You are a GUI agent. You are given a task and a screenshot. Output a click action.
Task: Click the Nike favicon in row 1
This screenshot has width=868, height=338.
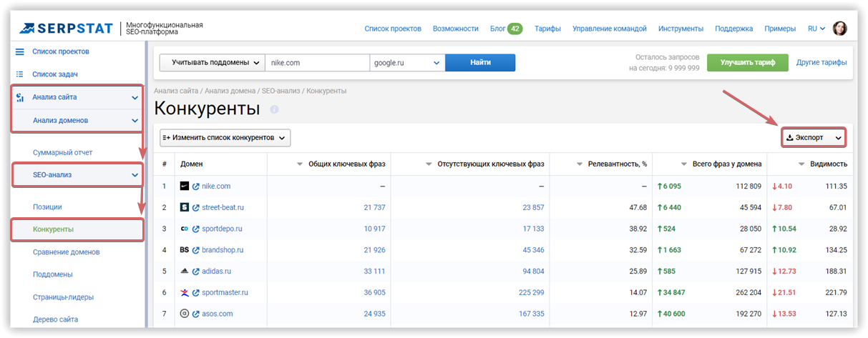click(x=185, y=186)
